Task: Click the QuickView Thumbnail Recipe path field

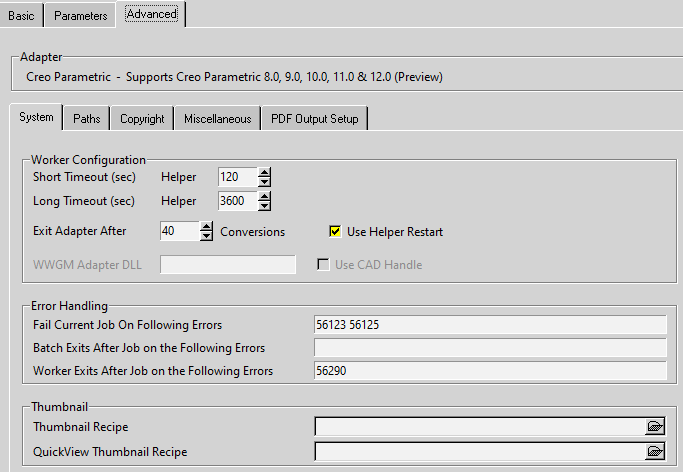Action: pos(480,452)
